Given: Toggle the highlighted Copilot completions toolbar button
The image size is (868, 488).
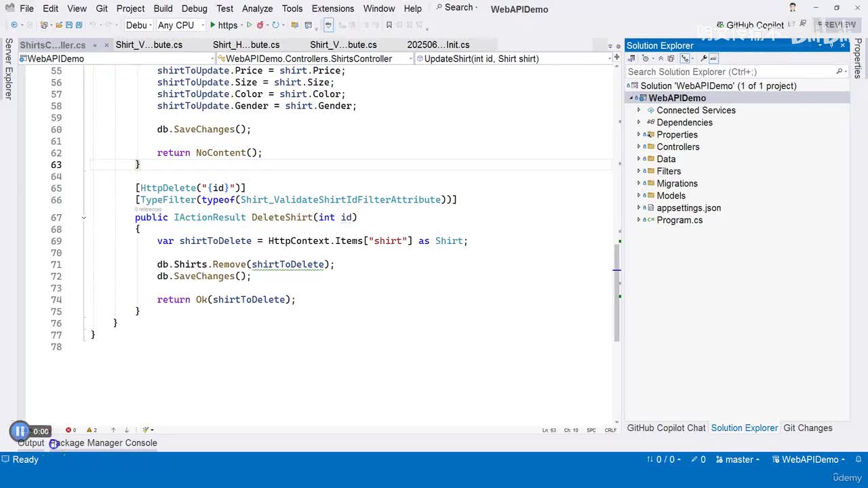Looking at the screenshot, I should pyautogui.click(x=328, y=25).
